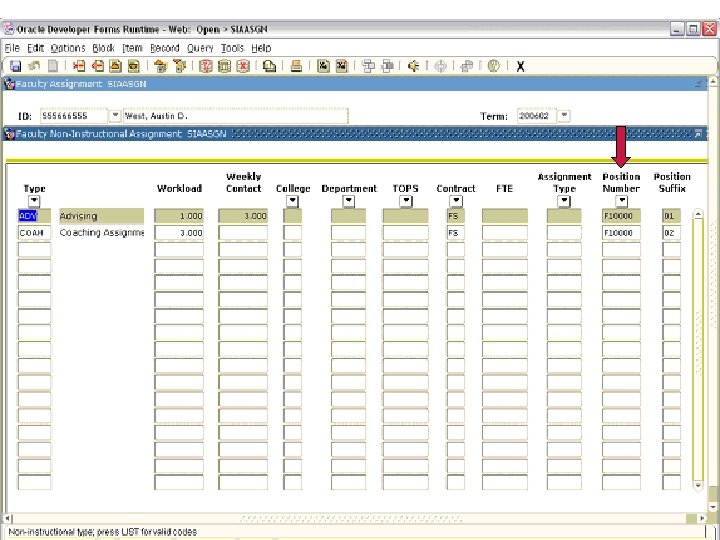
Task: Click the down arrow of the records scrollbar
Action: tap(699, 483)
